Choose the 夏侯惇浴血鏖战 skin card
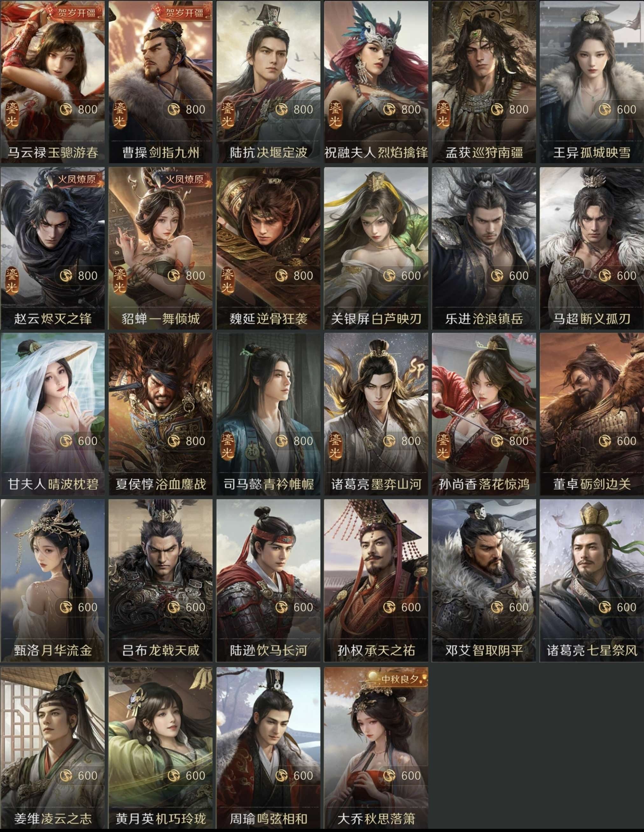644x832 pixels. tap(160, 414)
